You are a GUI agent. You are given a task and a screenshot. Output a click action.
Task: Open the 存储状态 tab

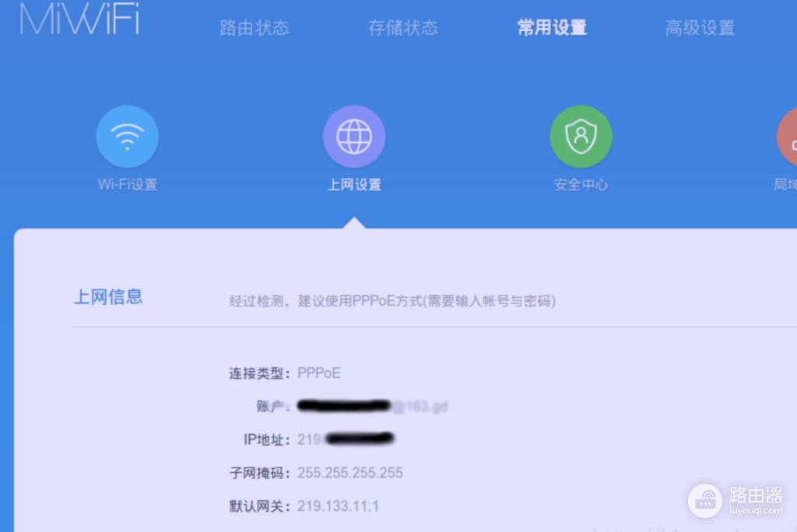pyautogui.click(x=403, y=27)
